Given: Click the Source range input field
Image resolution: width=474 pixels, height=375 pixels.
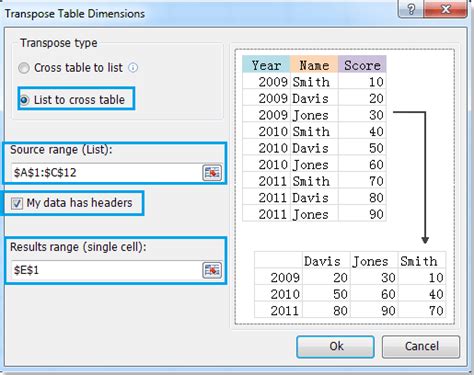Looking at the screenshot, I should 107,173.
